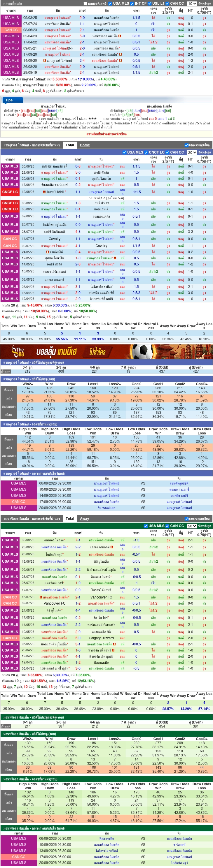Image resolution: width=213 pixels, height=868 pixels.
Task: Open the 4-4 score on 24/05/26 match
Action: [78, 610]
